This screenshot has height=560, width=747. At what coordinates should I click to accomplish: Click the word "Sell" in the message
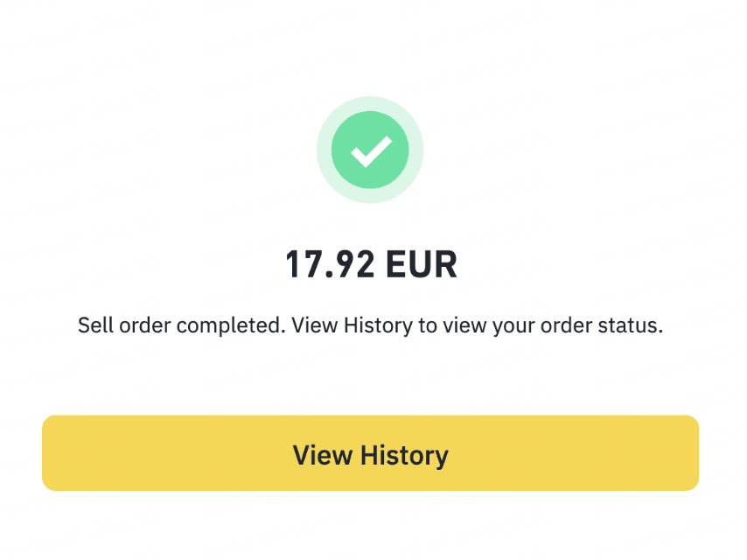(94, 326)
